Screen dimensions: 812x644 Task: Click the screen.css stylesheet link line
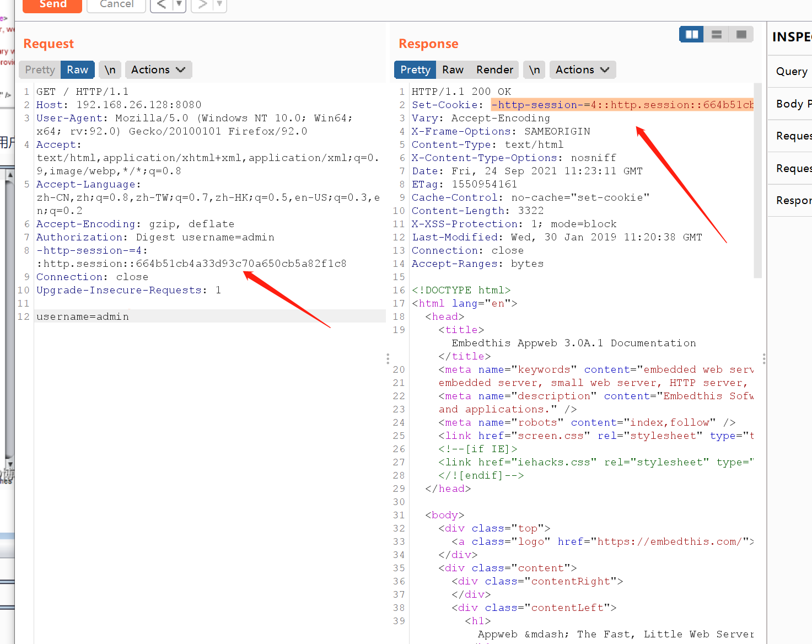click(596, 436)
